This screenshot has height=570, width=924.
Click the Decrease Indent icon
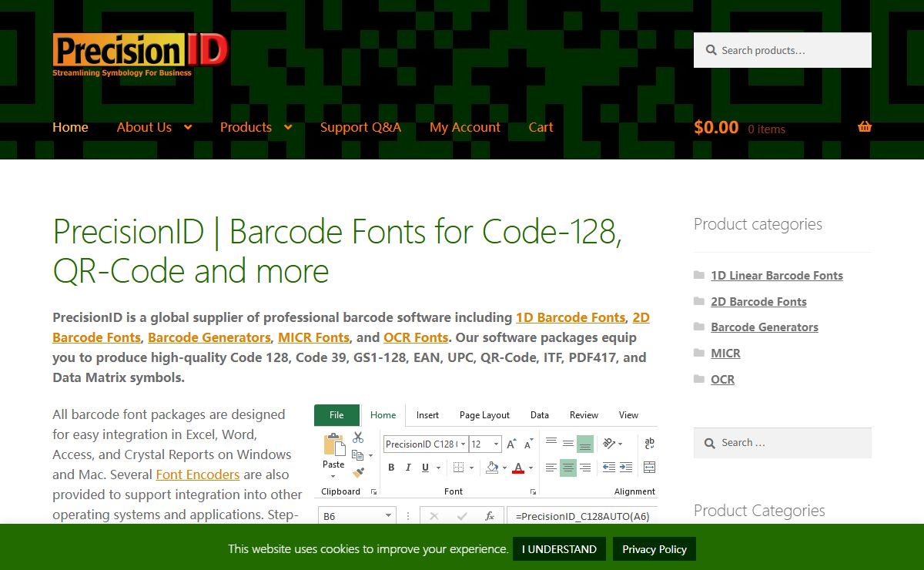[x=609, y=468]
